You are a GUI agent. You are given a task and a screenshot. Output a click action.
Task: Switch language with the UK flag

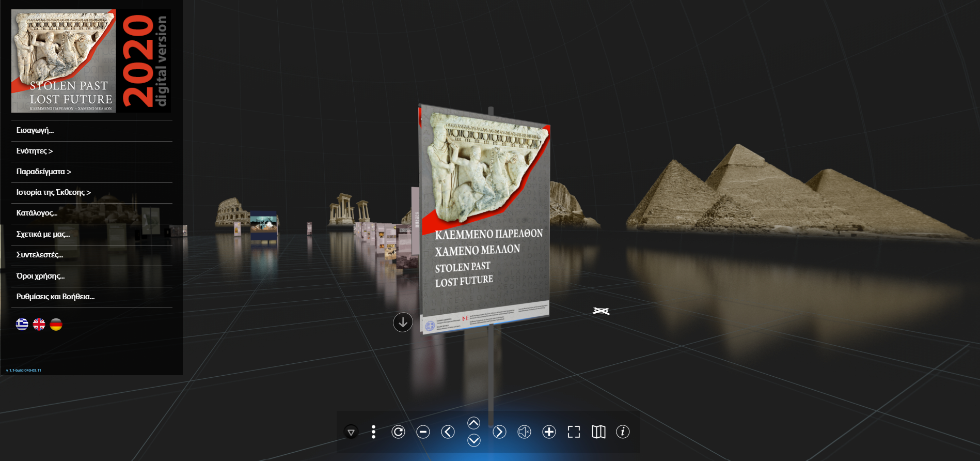(39, 324)
